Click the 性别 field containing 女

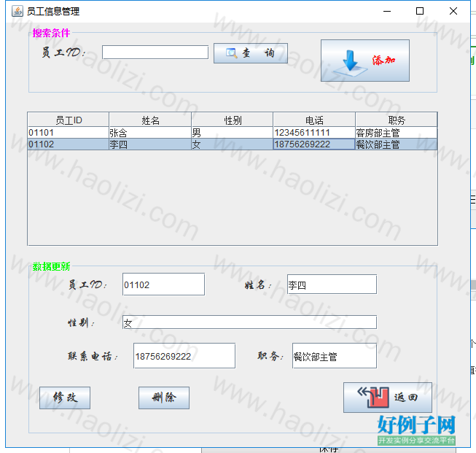pos(249,322)
